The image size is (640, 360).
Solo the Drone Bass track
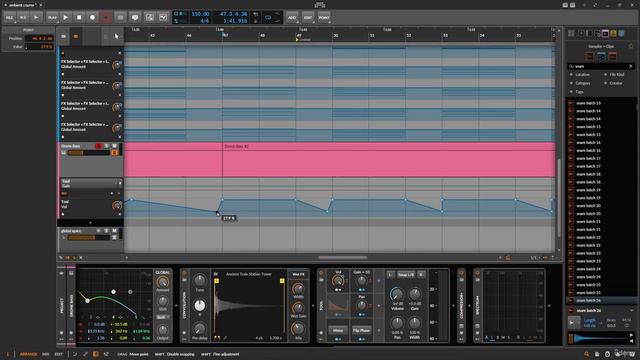point(107,146)
